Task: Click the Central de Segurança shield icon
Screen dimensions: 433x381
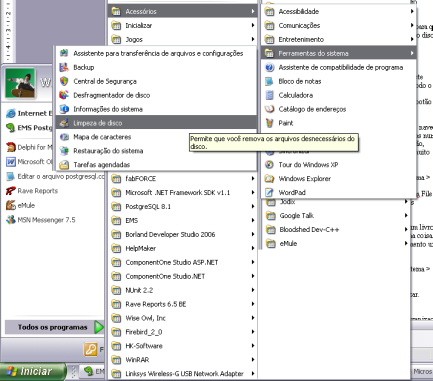Action: pos(64,81)
